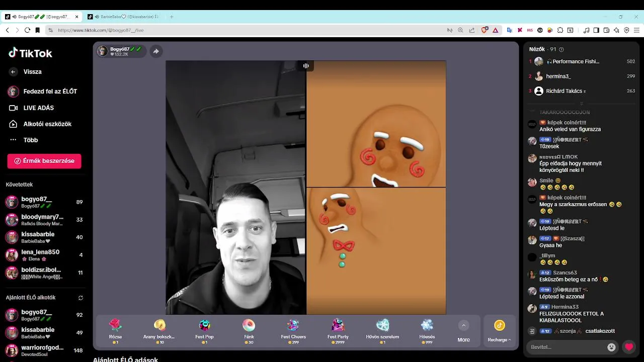Image resolution: width=644 pixels, height=362 pixels.
Task: Send the Hűvös szerelem gift
Action: (x=382, y=330)
